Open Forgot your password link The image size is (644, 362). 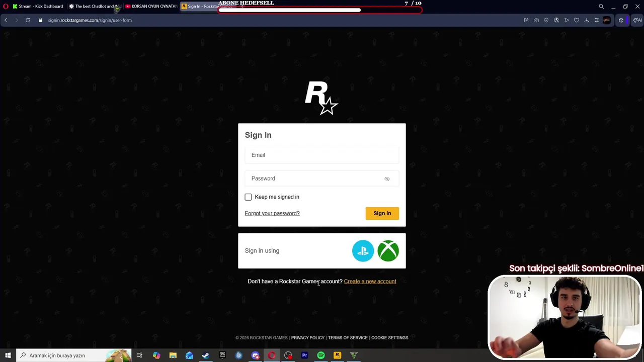click(x=272, y=213)
